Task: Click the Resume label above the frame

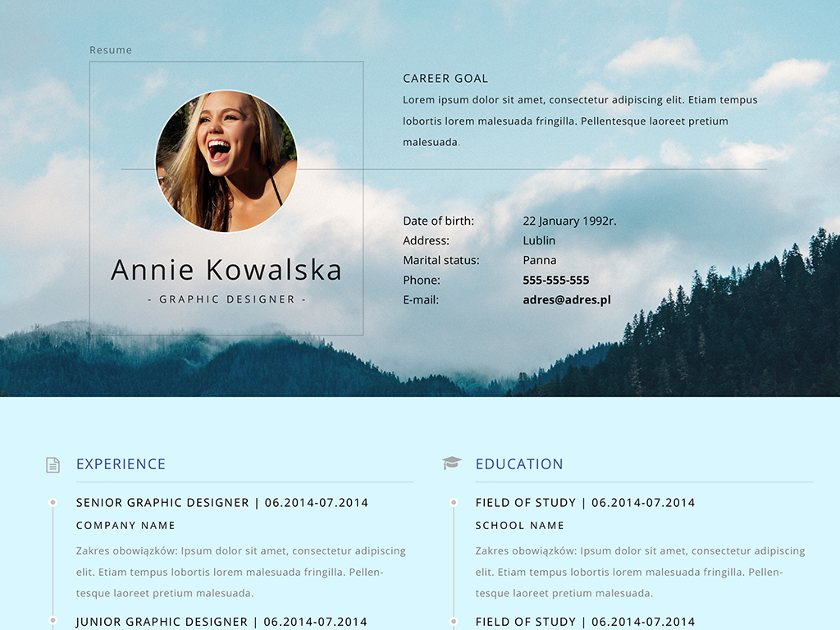Action: 111,50
